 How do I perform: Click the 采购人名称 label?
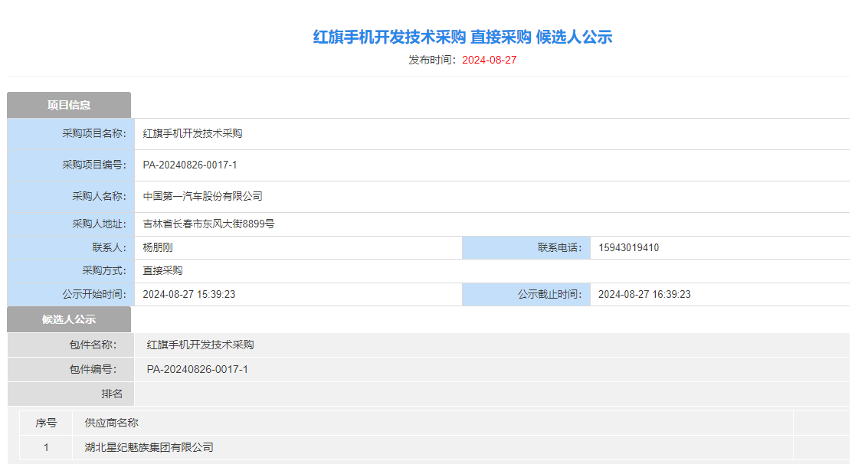[99, 196]
